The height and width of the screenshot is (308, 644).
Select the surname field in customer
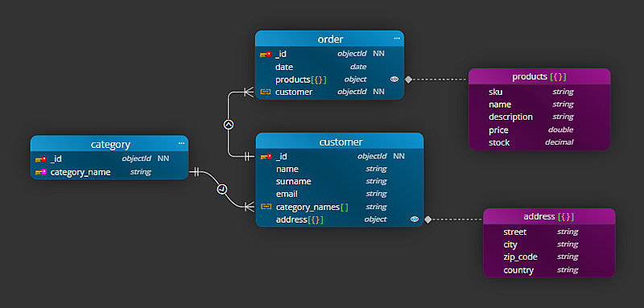tap(340, 181)
